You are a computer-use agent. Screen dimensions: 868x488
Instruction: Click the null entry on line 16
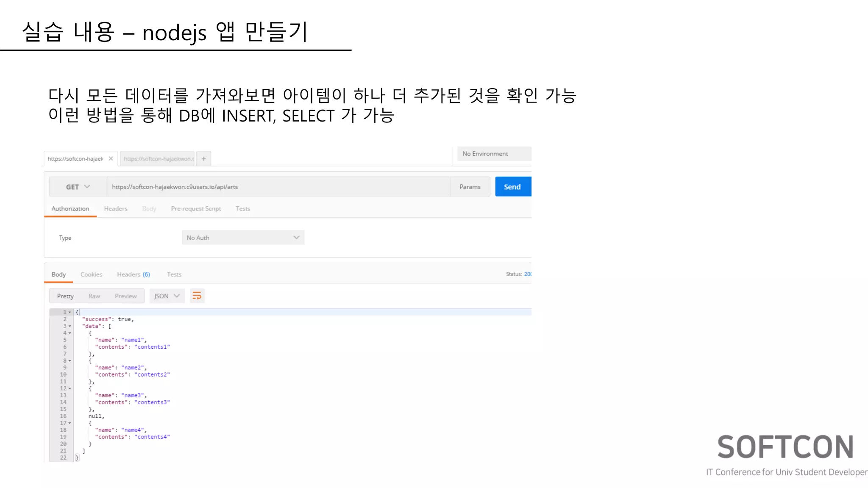pyautogui.click(x=96, y=416)
